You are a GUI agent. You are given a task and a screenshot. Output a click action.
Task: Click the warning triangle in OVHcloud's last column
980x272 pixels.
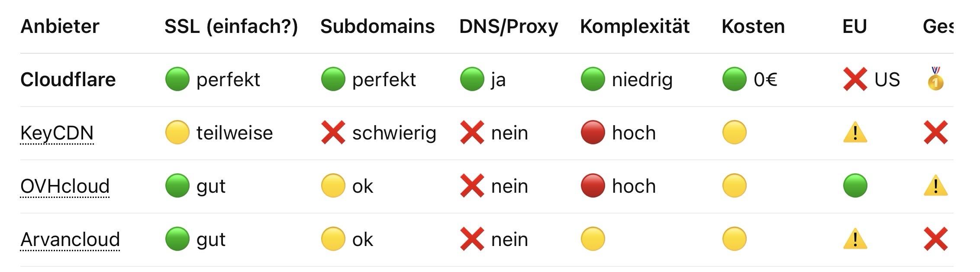tap(935, 186)
